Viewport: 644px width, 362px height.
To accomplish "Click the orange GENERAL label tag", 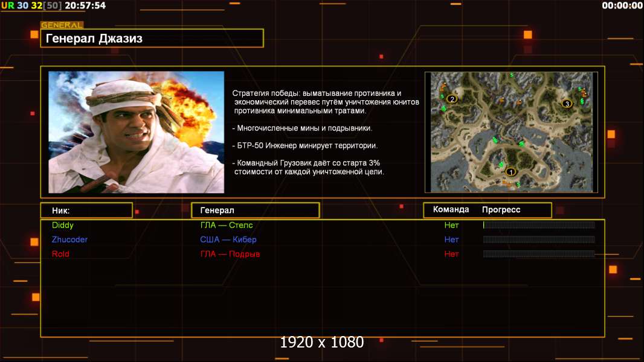I will pyautogui.click(x=62, y=25).
